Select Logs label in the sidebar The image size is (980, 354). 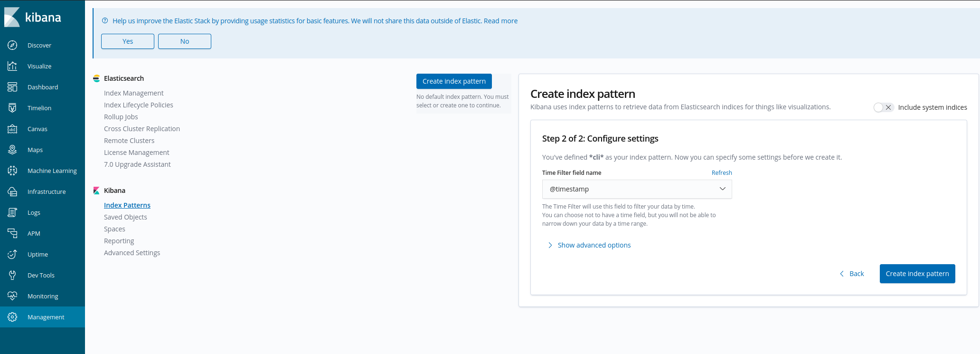[x=34, y=212]
